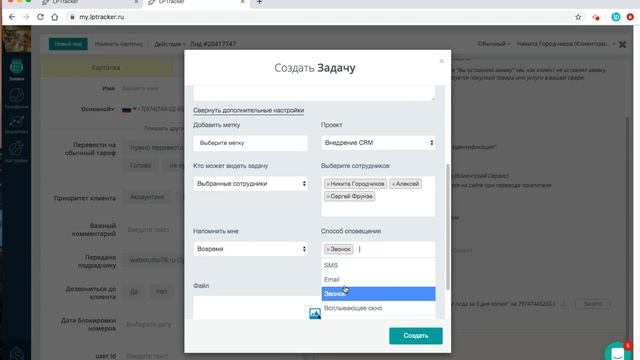
Task: Go back in browser history
Action: pos(12,17)
